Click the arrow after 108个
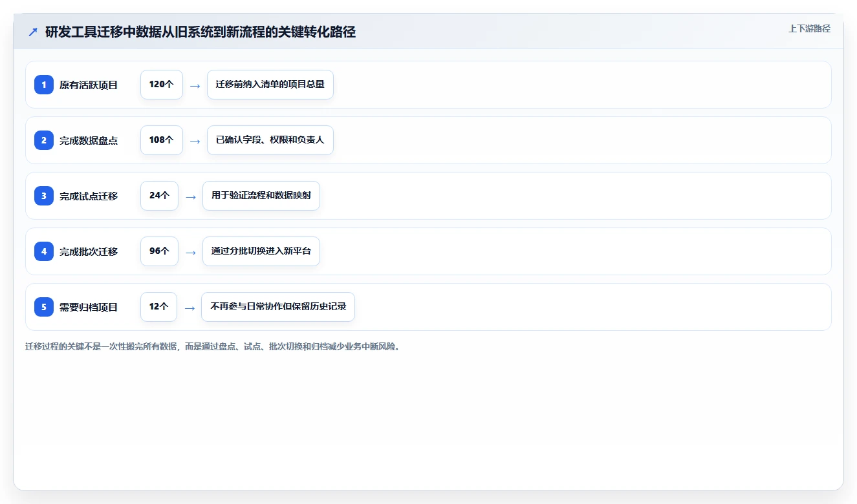The width and height of the screenshot is (857, 504). [195, 141]
